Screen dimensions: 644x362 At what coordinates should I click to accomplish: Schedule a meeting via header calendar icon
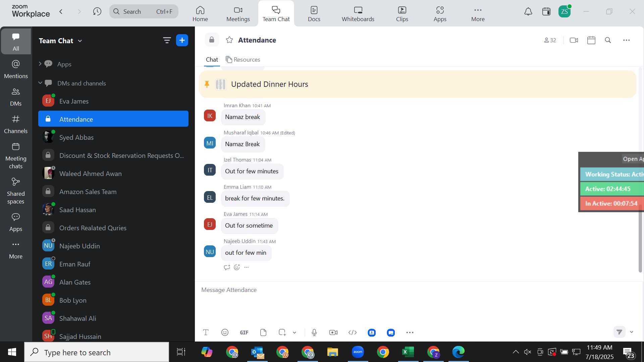pos(591,40)
